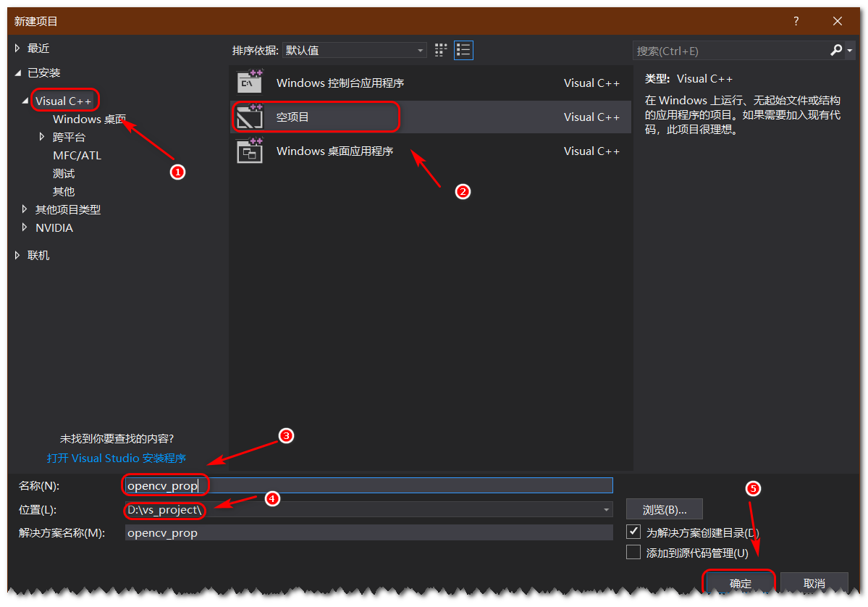Expand the NVIDIA tree node
The width and height of the screenshot is (868, 607).
[25, 227]
